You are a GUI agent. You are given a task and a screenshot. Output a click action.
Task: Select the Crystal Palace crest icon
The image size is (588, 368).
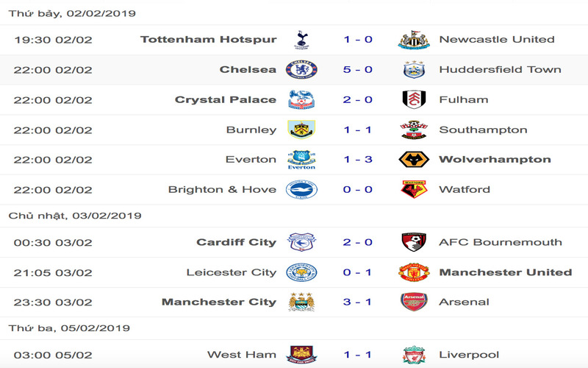tap(301, 100)
